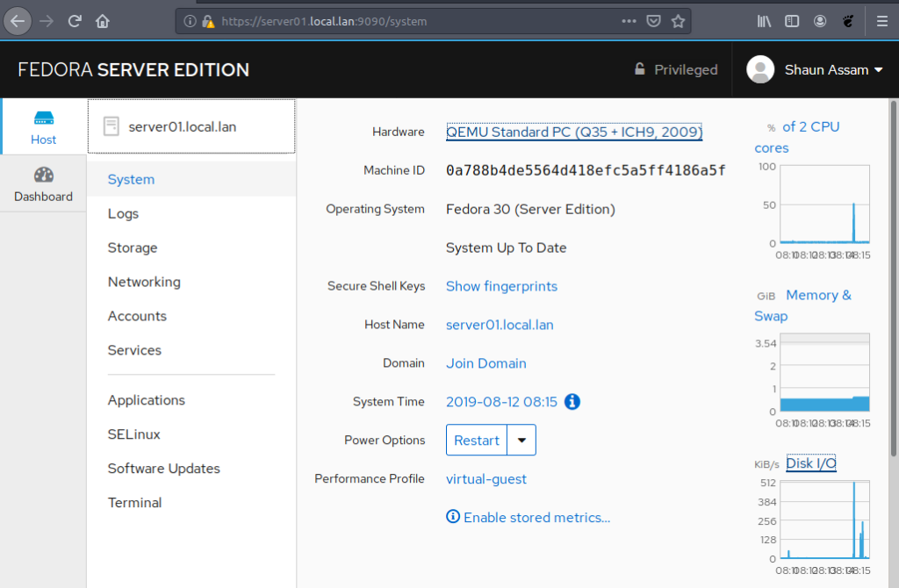Open the Shaun Assam user menu
The width and height of the screenshot is (899, 588).
[x=815, y=70]
